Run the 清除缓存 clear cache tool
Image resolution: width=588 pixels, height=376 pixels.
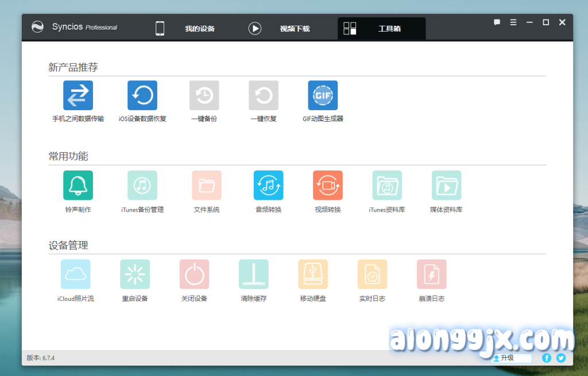point(253,274)
